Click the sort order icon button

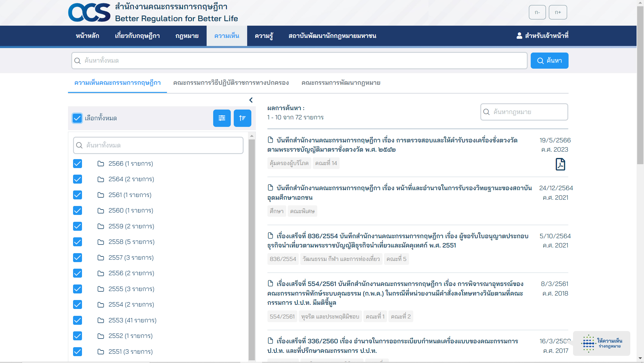[242, 118]
